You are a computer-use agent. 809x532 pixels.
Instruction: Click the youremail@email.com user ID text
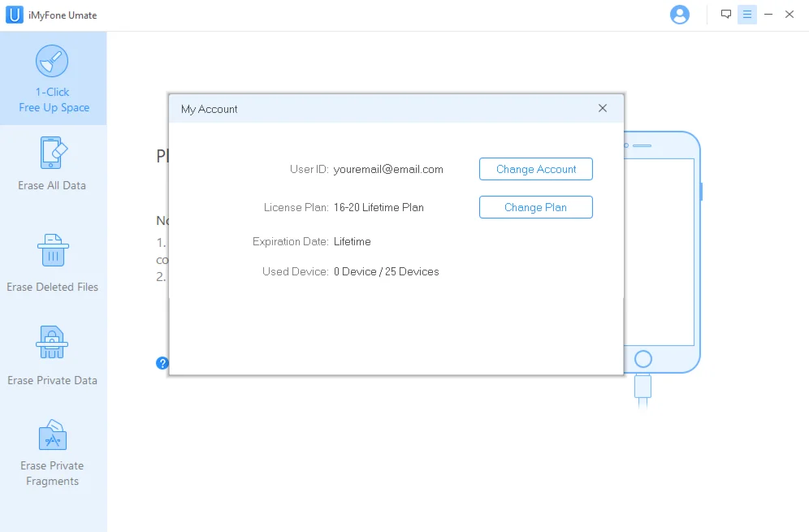pyautogui.click(x=388, y=169)
